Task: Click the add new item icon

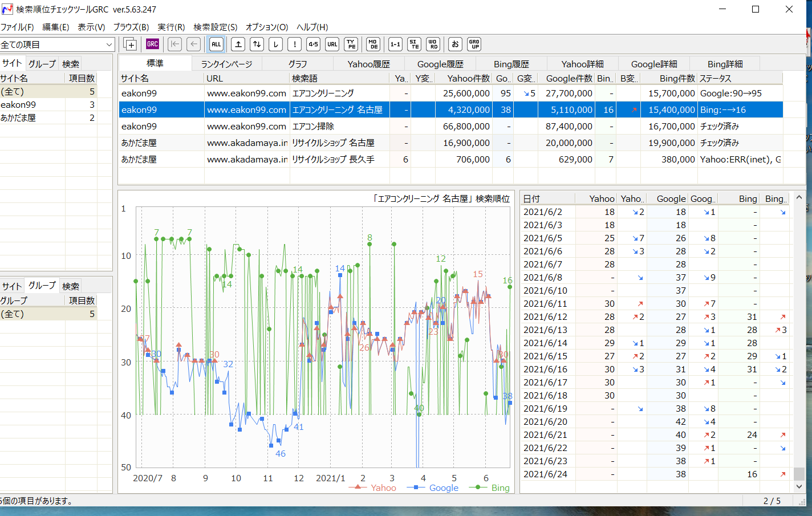Action: point(130,44)
